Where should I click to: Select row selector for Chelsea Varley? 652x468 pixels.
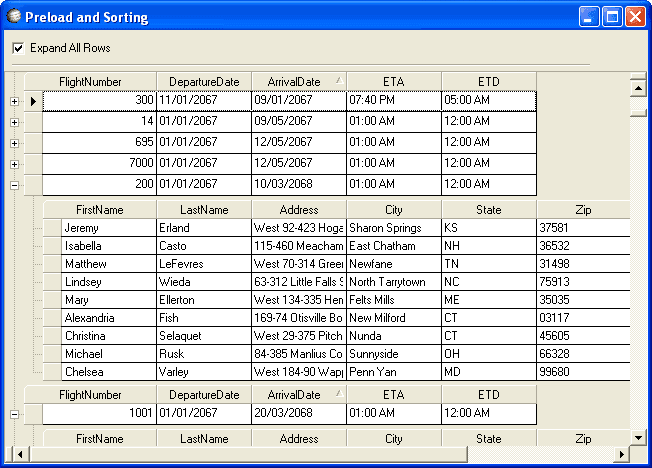[52, 372]
